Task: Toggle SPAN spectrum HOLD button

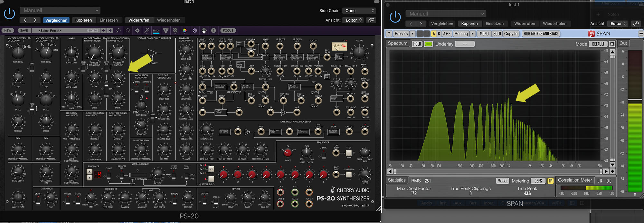Action: [x=417, y=44]
